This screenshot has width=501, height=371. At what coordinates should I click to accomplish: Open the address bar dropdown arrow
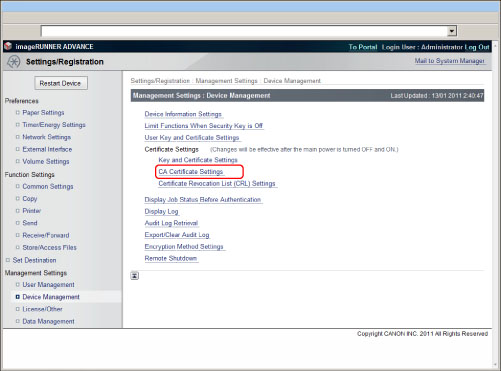[452, 31]
